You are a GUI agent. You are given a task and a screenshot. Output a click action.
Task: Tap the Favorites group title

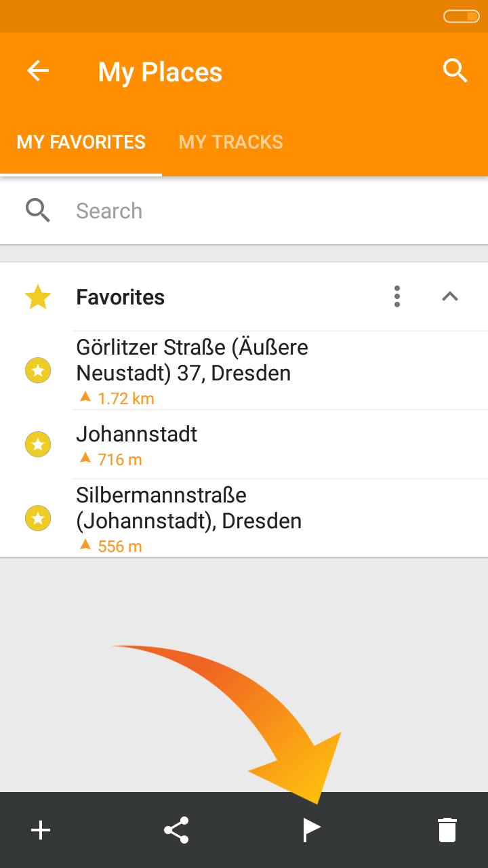click(121, 297)
